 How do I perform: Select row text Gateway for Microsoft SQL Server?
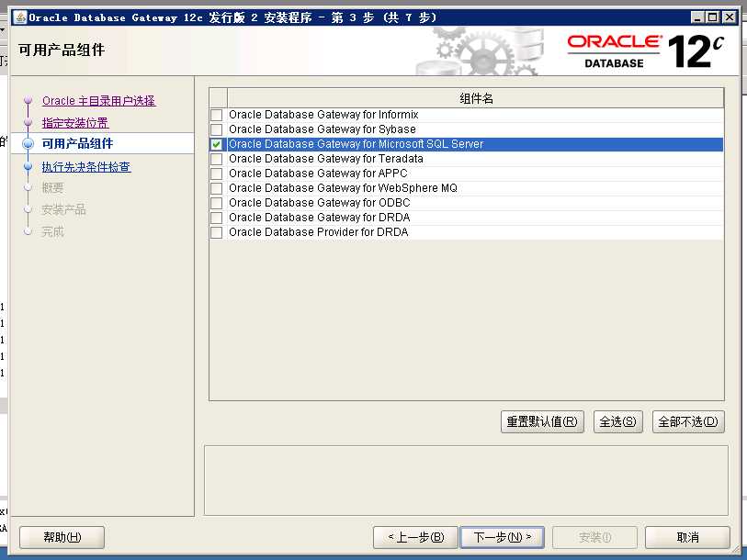click(356, 144)
